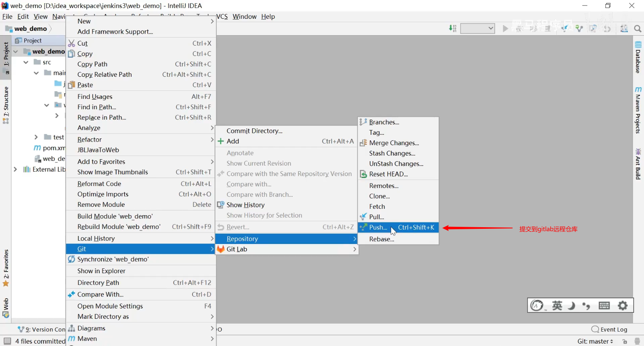Screen dimensions: 644x346
Task: Open the IME soft keyboard icon
Action: (604, 306)
